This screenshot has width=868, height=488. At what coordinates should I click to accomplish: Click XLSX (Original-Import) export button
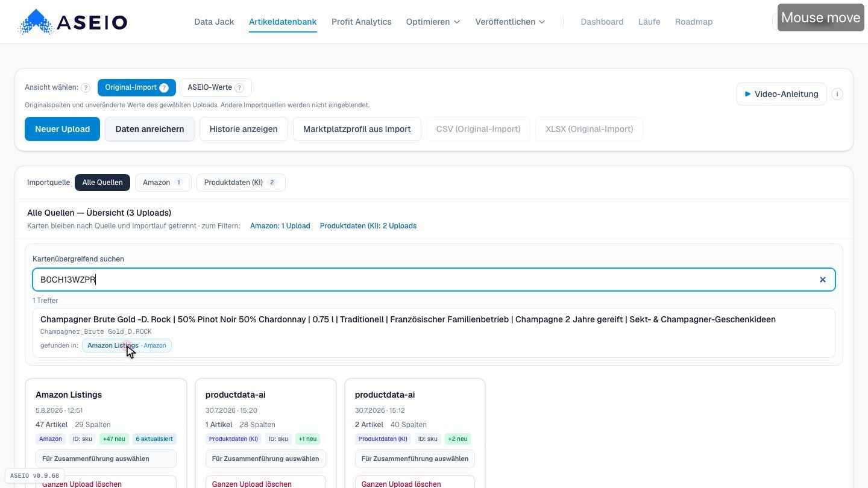point(589,129)
